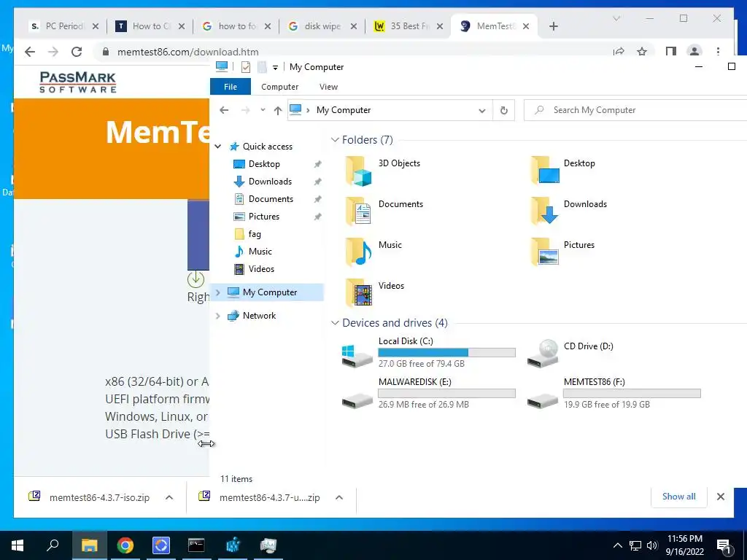Refresh the My Computer view
Screen dimensions: 747x560
point(503,111)
